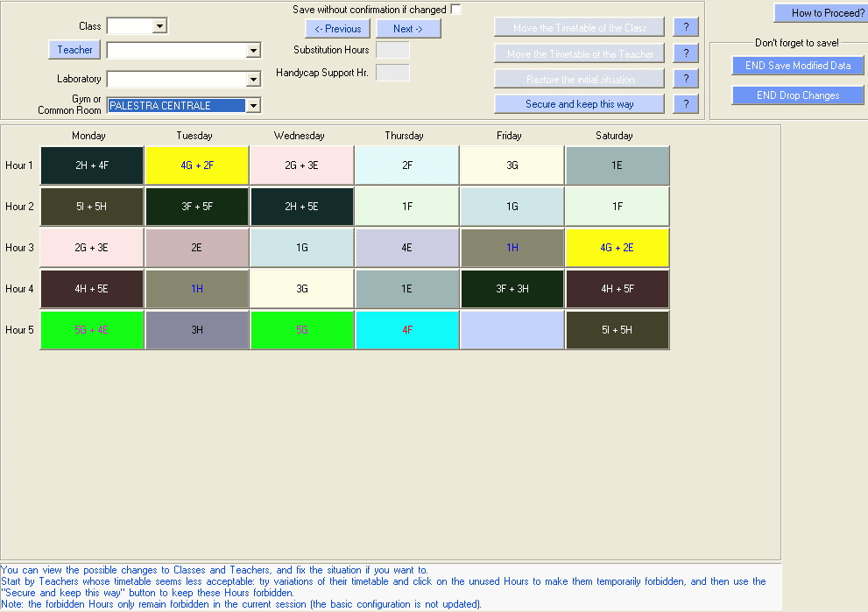
Task: Expand the Gym or Common Room dropdown
Action: tap(253, 105)
